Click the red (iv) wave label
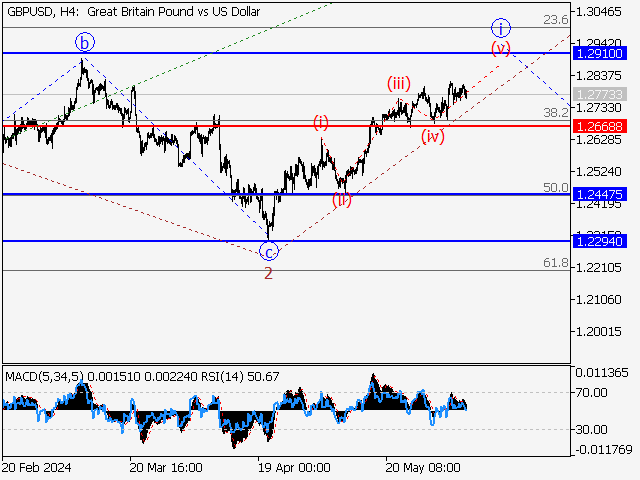This screenshot has height=480, width=640. coord(432,136)
